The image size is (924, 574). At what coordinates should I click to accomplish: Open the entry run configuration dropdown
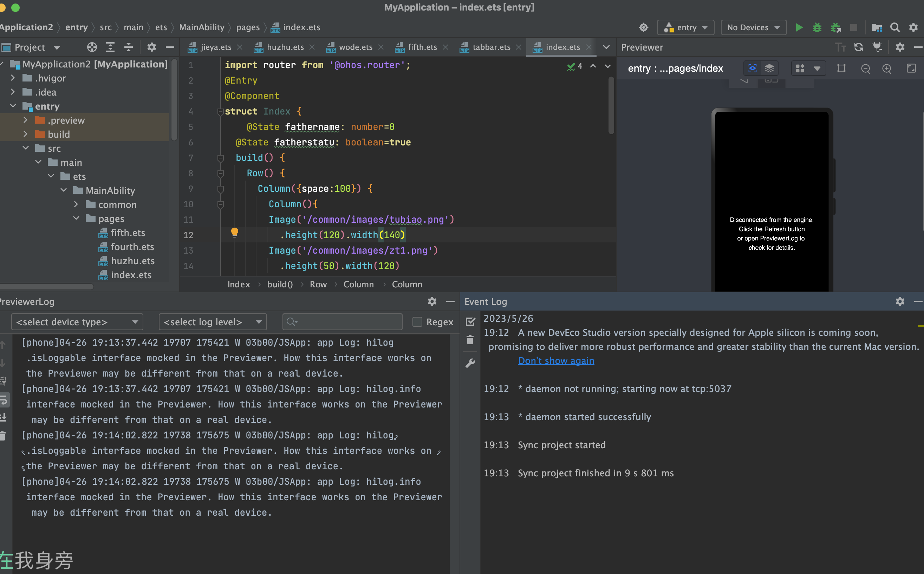(x=685, y=27)
